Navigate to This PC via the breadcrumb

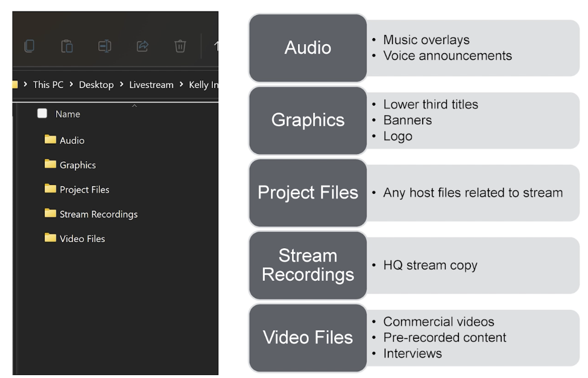48,85
